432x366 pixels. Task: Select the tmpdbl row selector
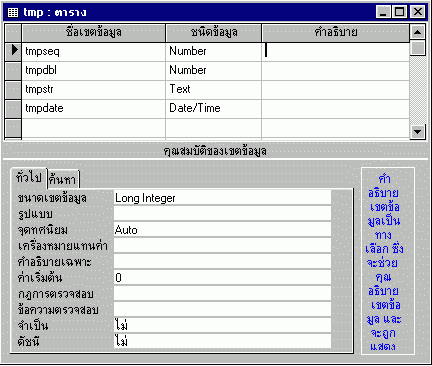coord(13,71)
